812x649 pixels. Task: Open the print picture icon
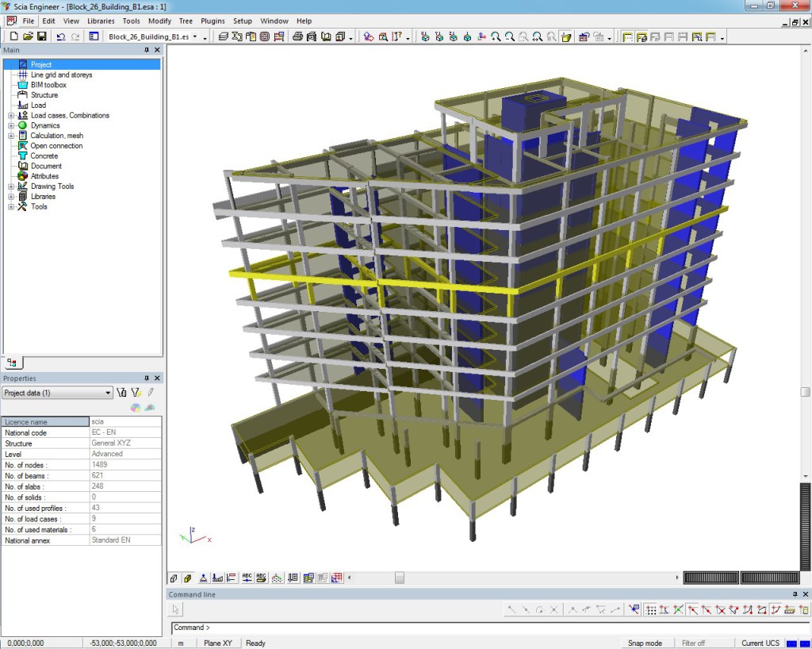(297, 36)
